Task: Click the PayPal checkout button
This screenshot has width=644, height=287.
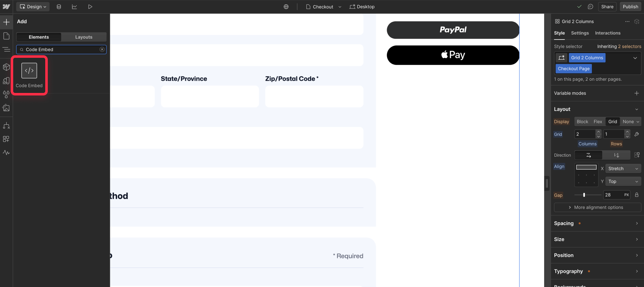Action: (x=453, y=30)
